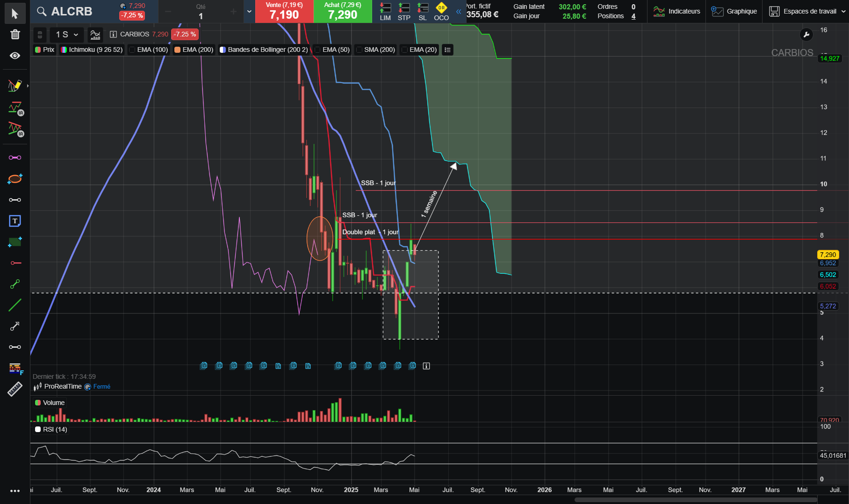Click the red Vente sell button
The image size is (849, 504).
[x=284, y=12]
